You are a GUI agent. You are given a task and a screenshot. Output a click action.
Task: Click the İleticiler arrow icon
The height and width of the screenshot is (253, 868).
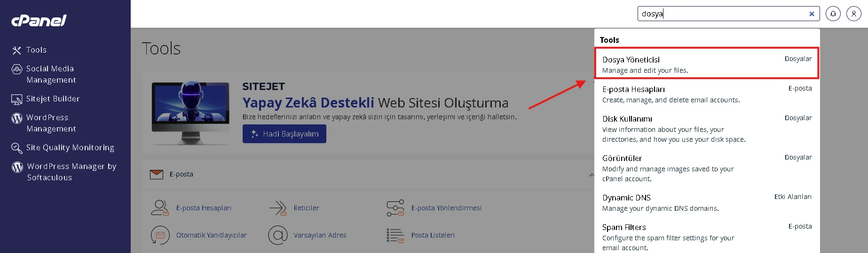click(278, 207)
